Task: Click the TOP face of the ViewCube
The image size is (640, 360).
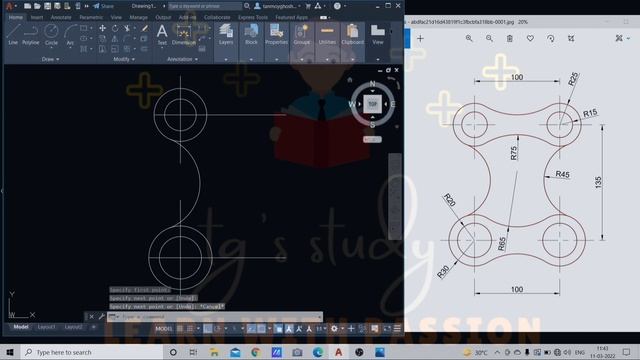Action: (x=372, y=104)
